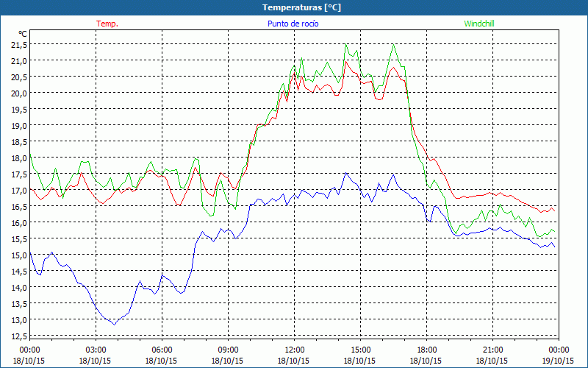
Task: Click the 16,5 y-axis value
Action: [x=19, y=207]
